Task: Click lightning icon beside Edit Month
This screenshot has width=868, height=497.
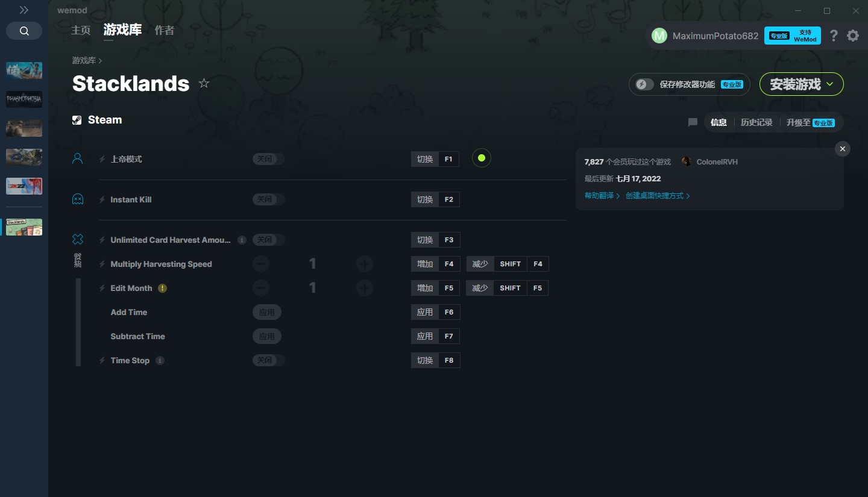Action: [x=102, y=288]
